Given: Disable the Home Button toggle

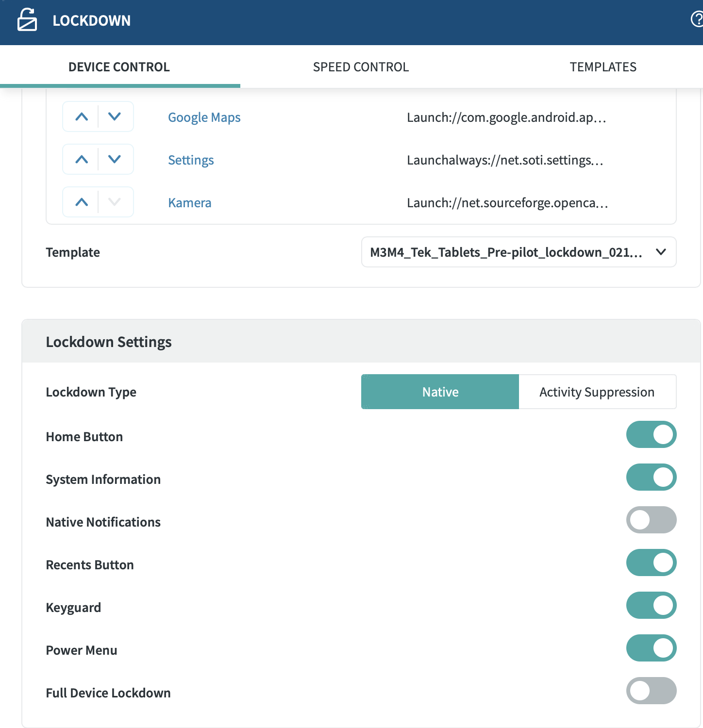Looking at the screenshot, I should [651, 434].
